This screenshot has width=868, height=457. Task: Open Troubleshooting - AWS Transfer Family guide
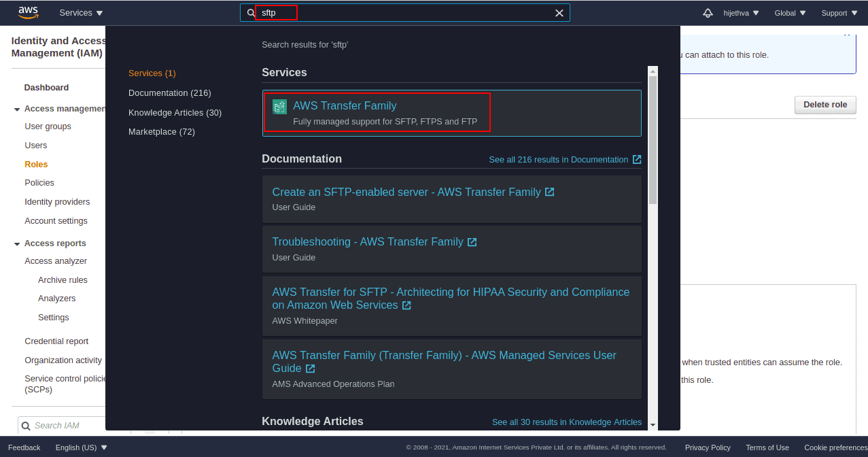click(x=368, y=241)
